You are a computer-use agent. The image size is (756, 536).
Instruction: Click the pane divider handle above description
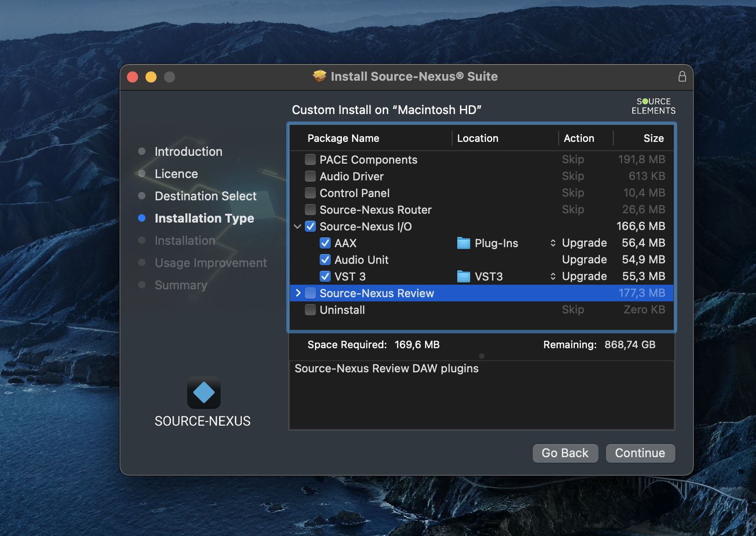(x=482, y=356)
